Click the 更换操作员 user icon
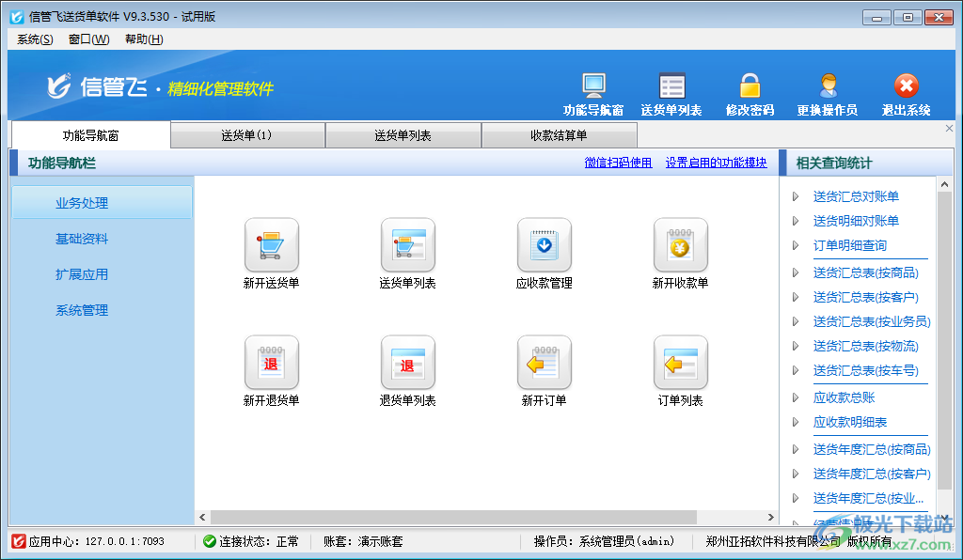Image resolution: width=963 pixels, height=560 pixels. tap(828, 86)
